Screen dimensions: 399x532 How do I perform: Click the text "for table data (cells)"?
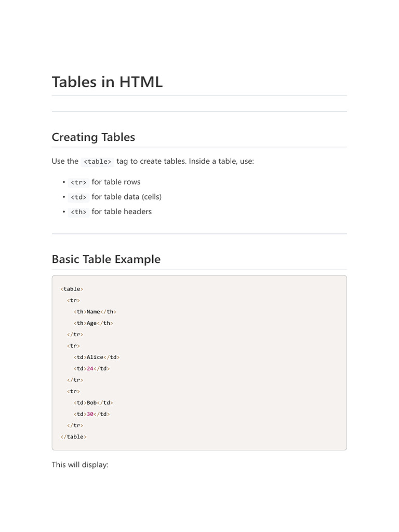(127, 197)
